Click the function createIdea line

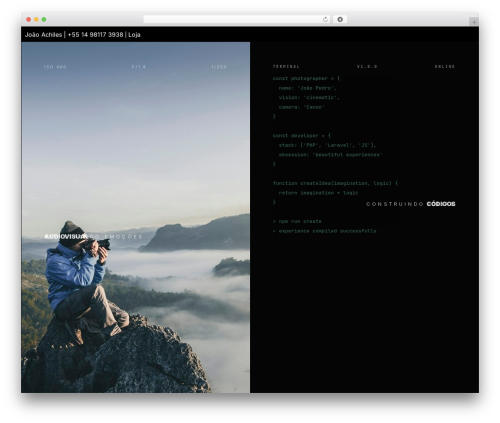[335, 183]
